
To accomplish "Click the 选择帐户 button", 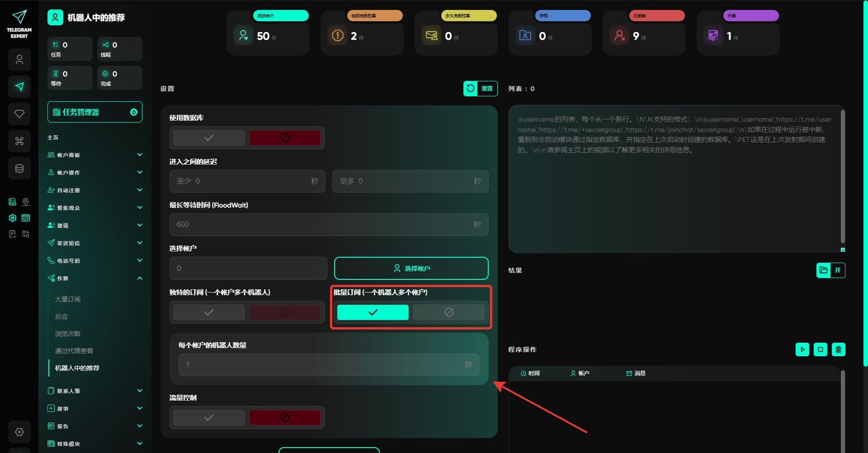I will click(x=411, y=269).
